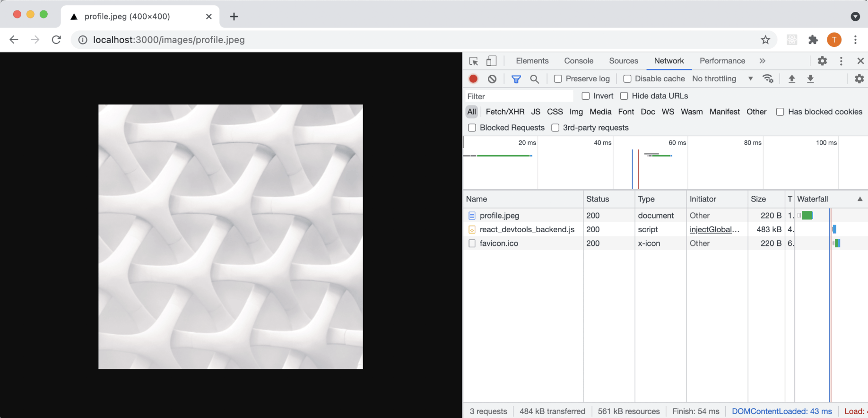Click the Export HAR download icon
This screenshot has width=868, height=418.
point(810,79)
